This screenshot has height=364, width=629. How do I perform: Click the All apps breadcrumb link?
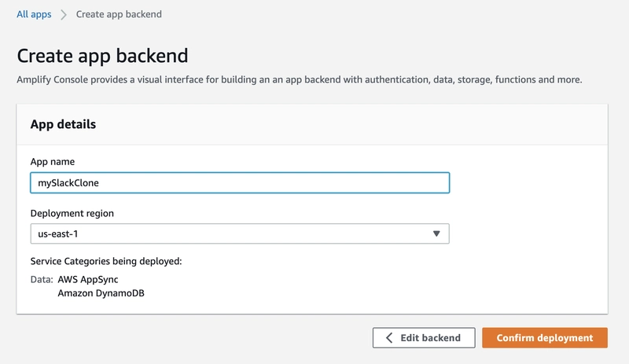pos(34,14)
